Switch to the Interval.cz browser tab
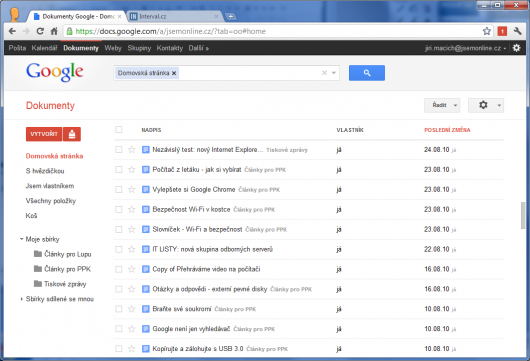Screen dimensions: 530x361 click(x=174, y=16)
